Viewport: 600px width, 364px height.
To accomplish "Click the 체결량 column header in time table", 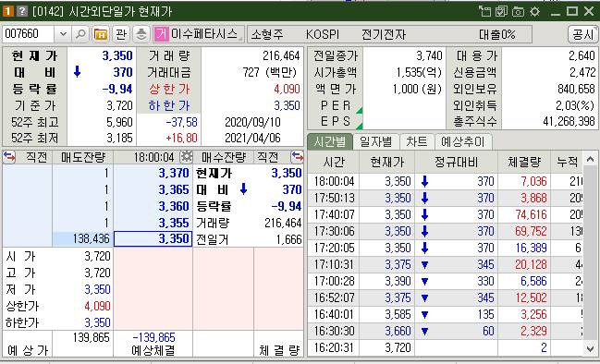I will 524,162.
